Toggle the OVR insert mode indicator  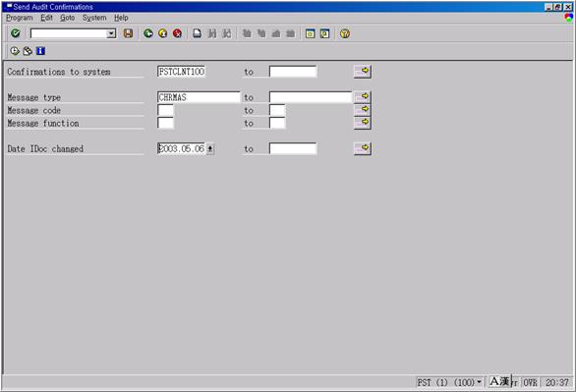pos(530,382)
